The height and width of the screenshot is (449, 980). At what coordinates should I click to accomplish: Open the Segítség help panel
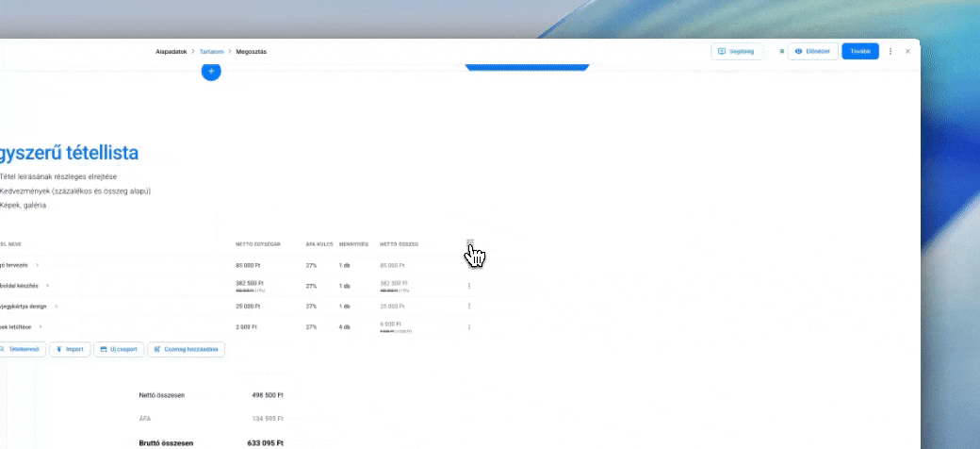[x=736, y=52]
